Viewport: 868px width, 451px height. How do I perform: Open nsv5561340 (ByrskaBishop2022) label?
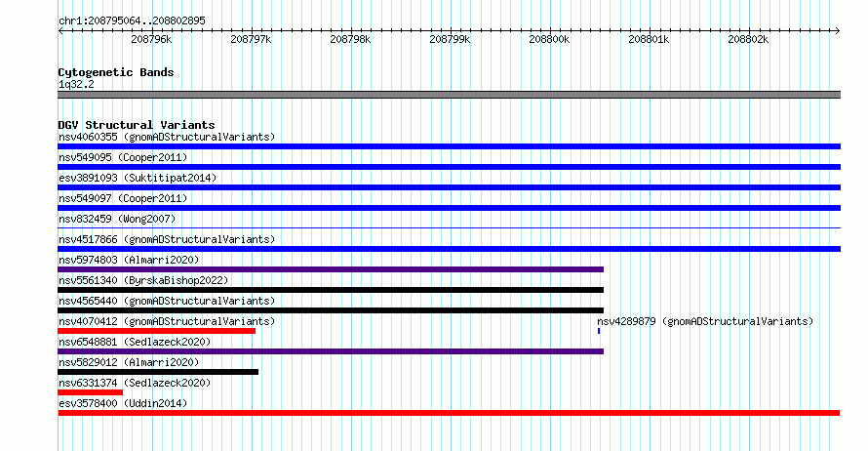[143, 280]
